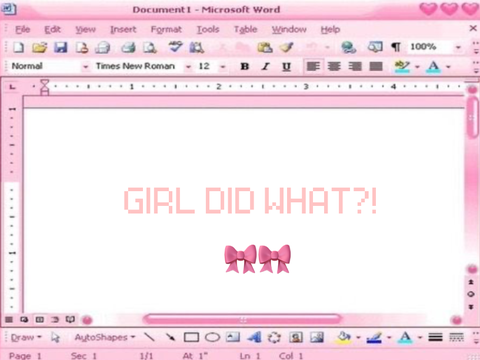Open the View menu

pos(85,29)
